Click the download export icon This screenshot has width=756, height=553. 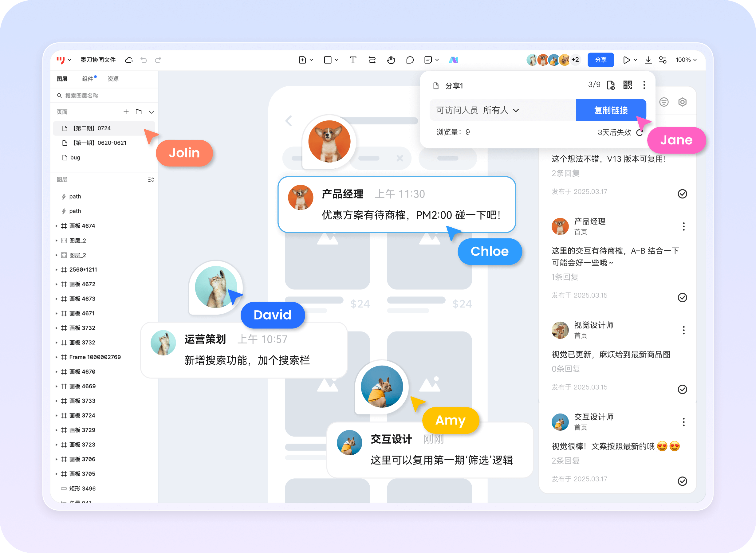coord(648,60)
